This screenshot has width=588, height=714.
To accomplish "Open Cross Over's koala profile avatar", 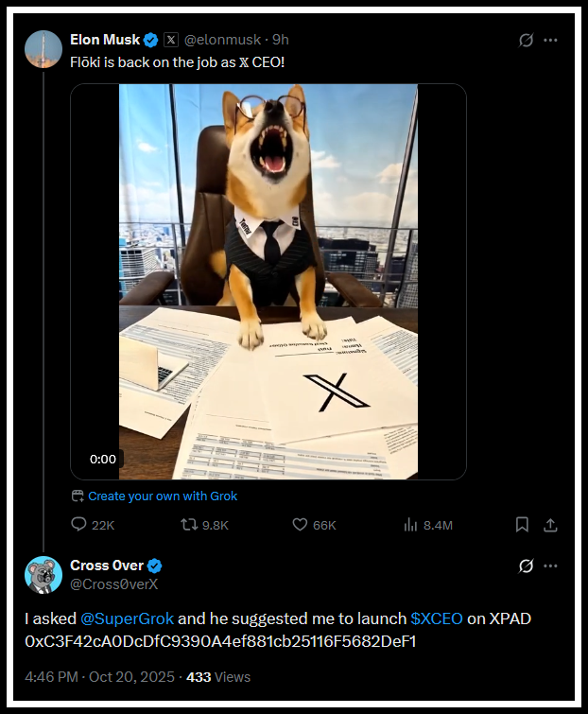I will 43,575.
